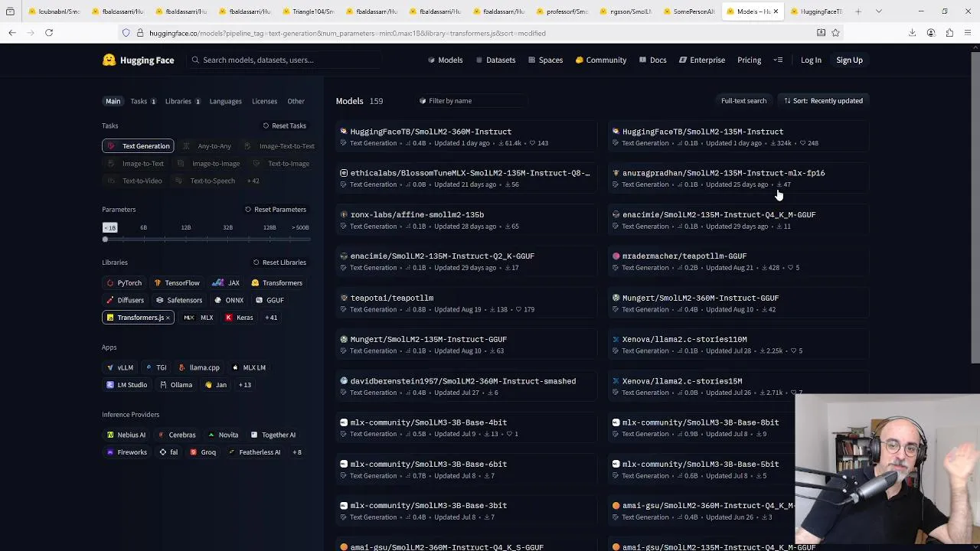The height and width of the screenshot is (551, 980).
Task: Toggle the Together AI provider filter
Action: pos(273,435)
